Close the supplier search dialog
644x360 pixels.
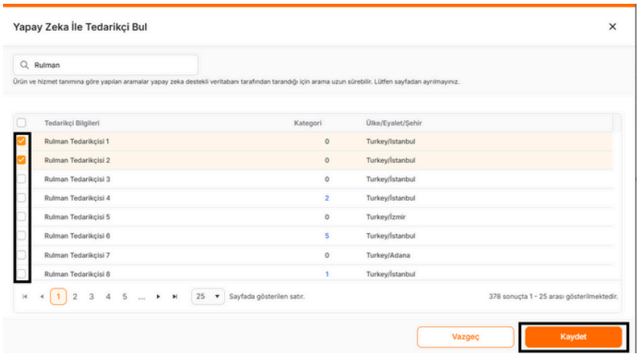click(x=612, y=26)
